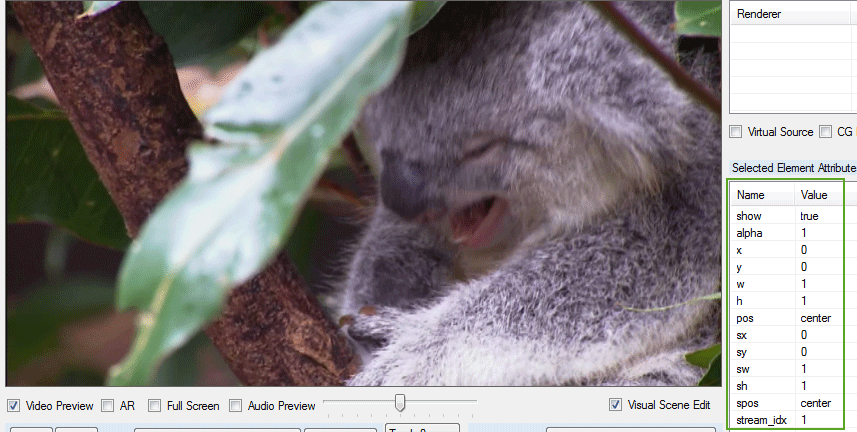Click the 'center' value of pos
This screenshot has width=857, height=432.
(x=815, y=318)
